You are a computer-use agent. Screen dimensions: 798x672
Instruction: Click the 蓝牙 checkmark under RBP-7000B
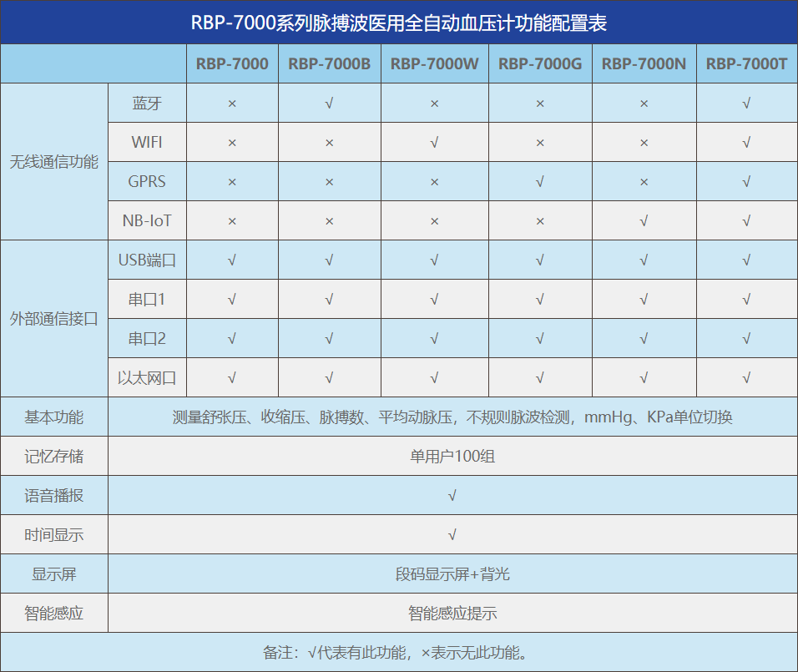click(329, 104)
